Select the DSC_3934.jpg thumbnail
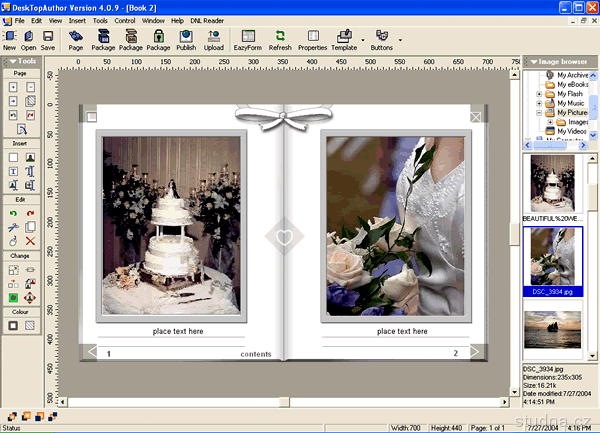 pos(552,255)
